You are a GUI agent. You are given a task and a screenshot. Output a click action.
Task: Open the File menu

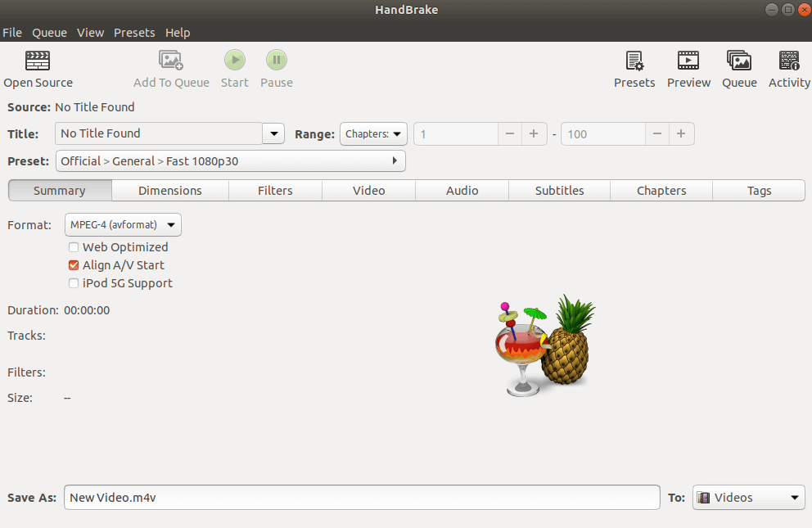(12, 33)
